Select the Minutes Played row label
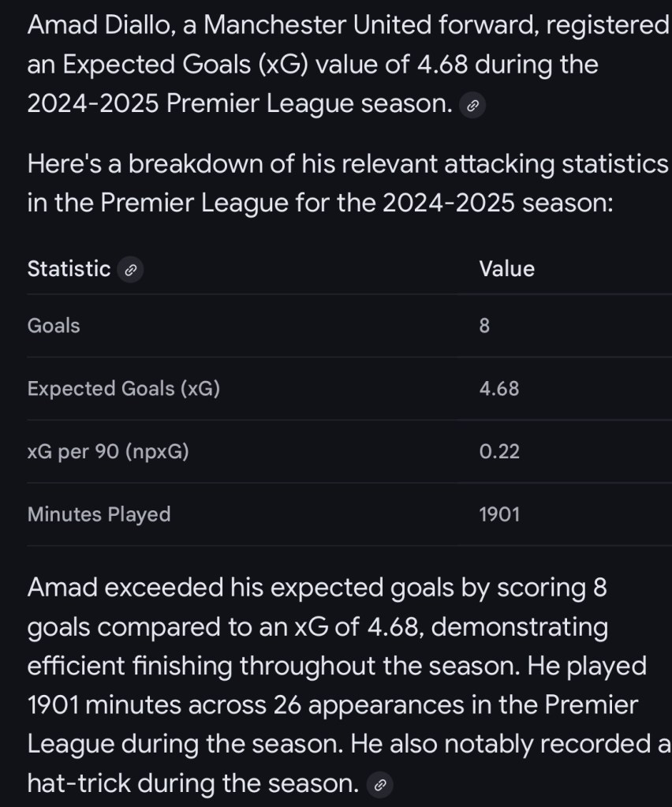Image resolution: width=672 pixels, height=807 pixels. (99, 514)
